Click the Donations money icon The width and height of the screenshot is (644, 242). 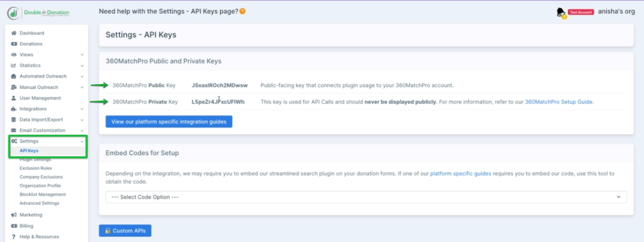pos(14,44)
